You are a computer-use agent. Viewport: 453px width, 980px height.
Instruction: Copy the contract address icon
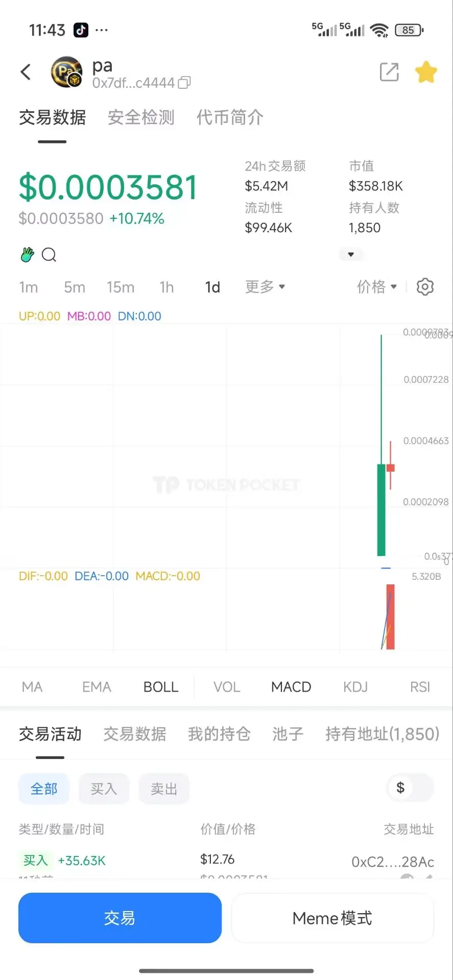184,83
